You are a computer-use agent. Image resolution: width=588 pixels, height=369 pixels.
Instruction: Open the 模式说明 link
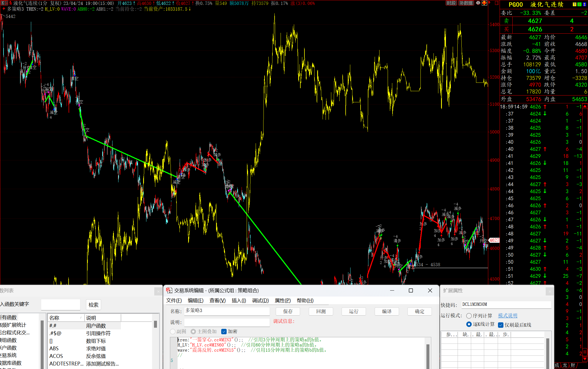[x=507, y=316]
